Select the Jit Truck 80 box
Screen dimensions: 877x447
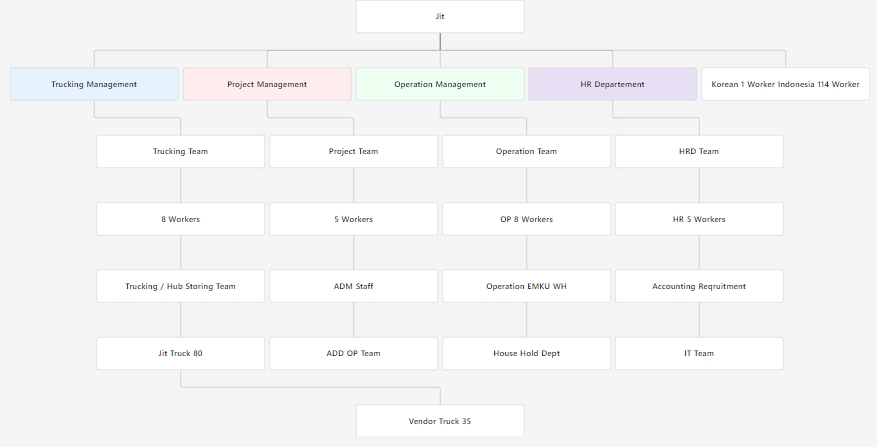181,353
